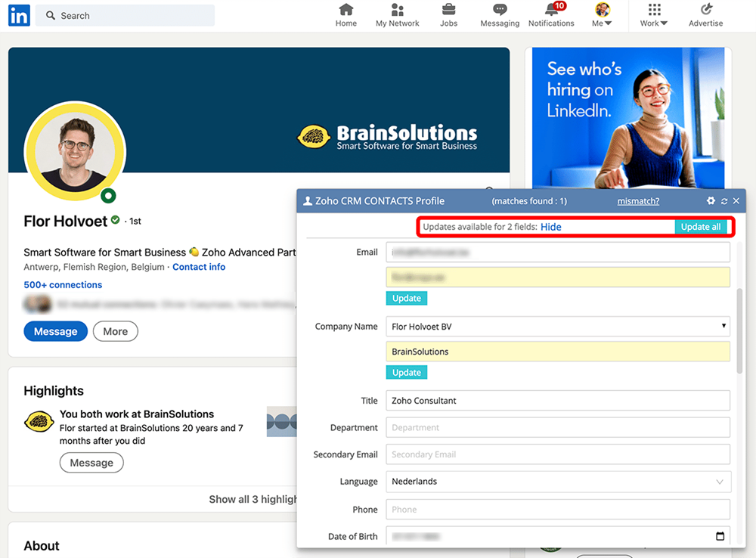Open Flor Holvoet's profile photo
Viewport: 756px width, 558px height.
(x=75, y=151)
